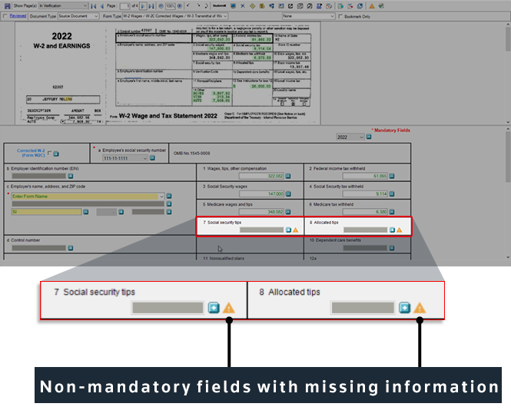This screenshot has width=511, height=420.
Task: Click the blue button beside Dependent care benefits
Action: pyautogui.click(x=392, y=248)
